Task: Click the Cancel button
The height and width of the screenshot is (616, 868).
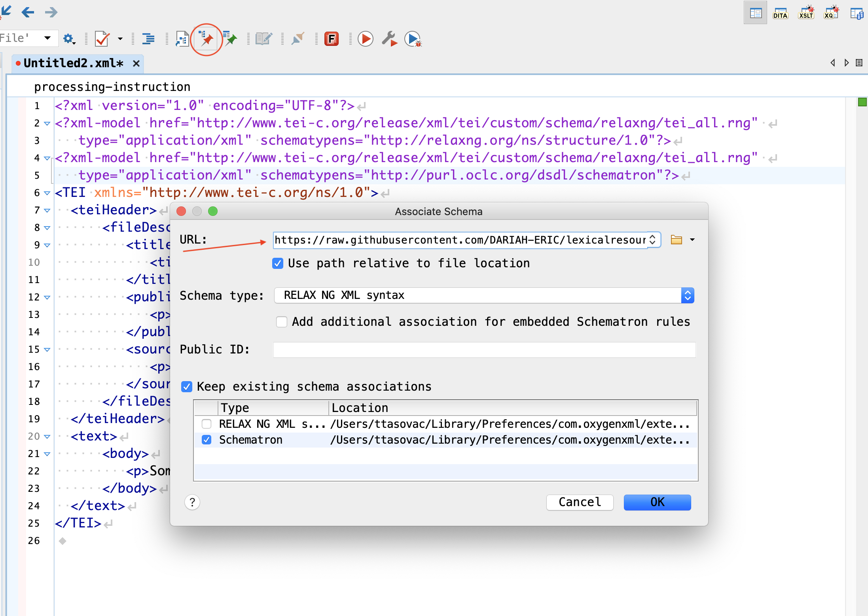Action: 580,502
